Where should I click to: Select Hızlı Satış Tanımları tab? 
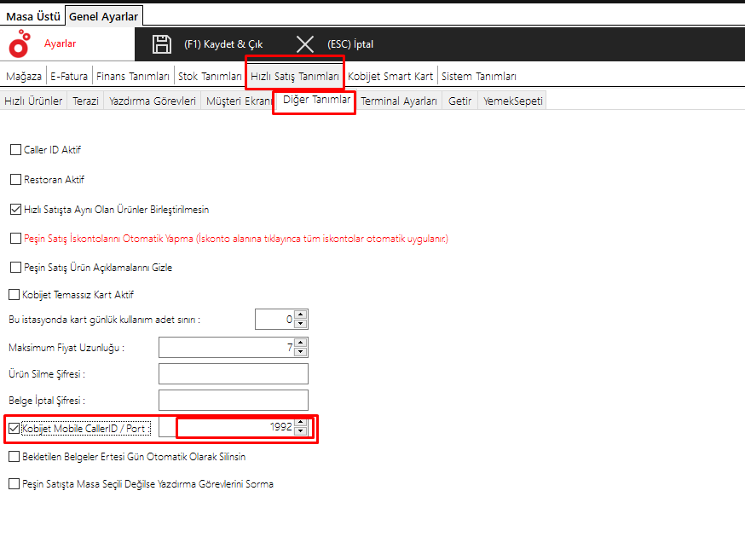(x=295, y=76)
